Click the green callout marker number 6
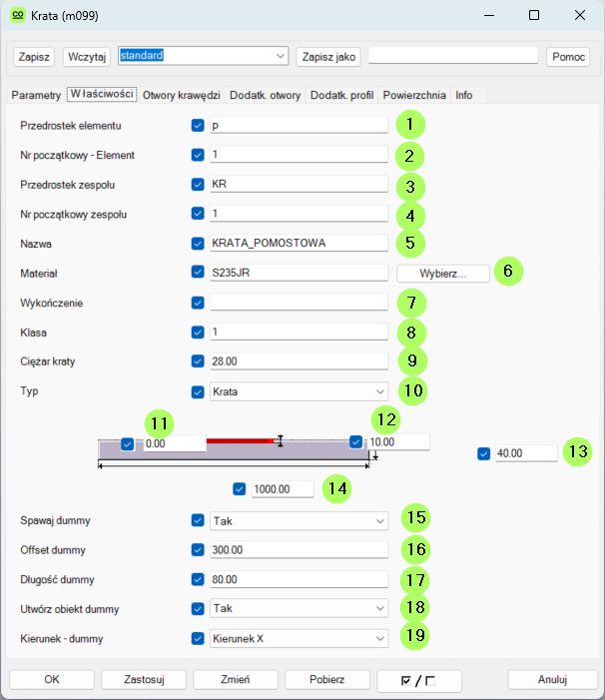The height and width of the screenshot is (700, 605). click(506, 271)
